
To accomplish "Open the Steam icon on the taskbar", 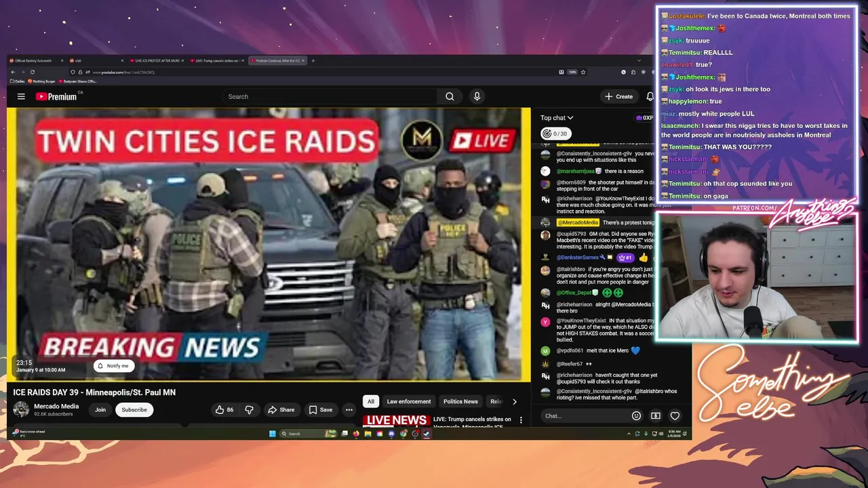I will click(x=427, y=434).
